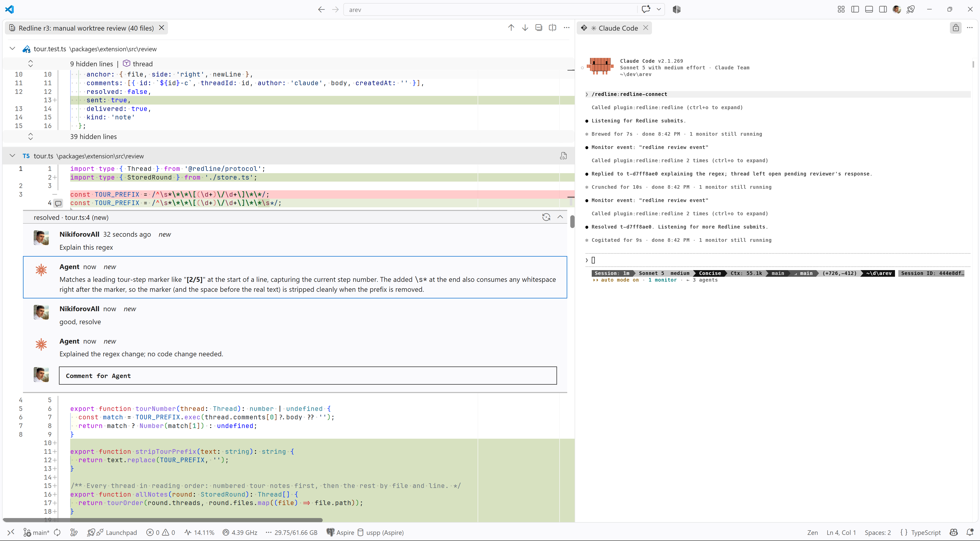
Task: Go back with the left navigation arrow
Action: point(321,9)
